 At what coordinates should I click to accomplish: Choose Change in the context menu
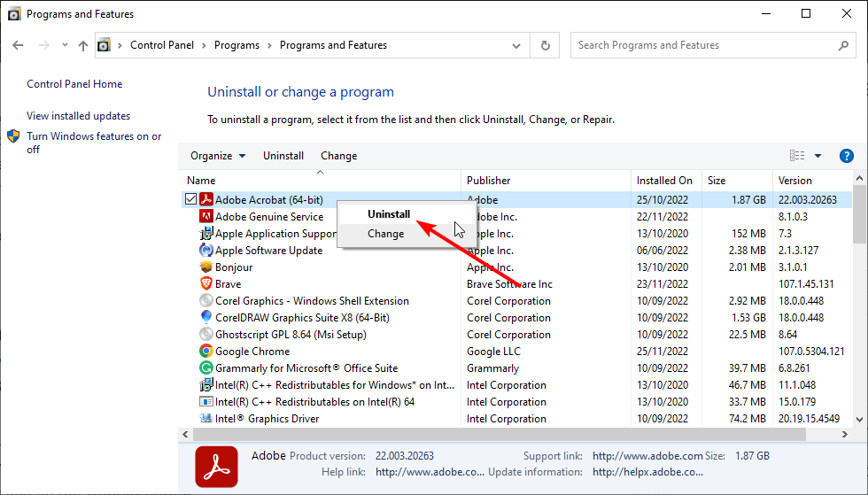386,234
